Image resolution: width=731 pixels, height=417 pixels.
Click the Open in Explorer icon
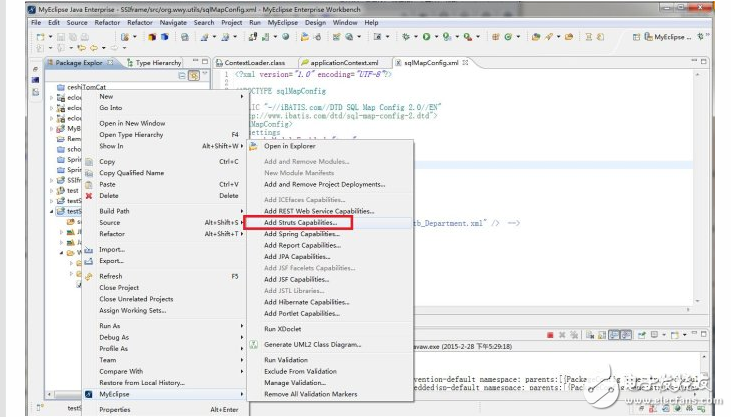point(253,146)
